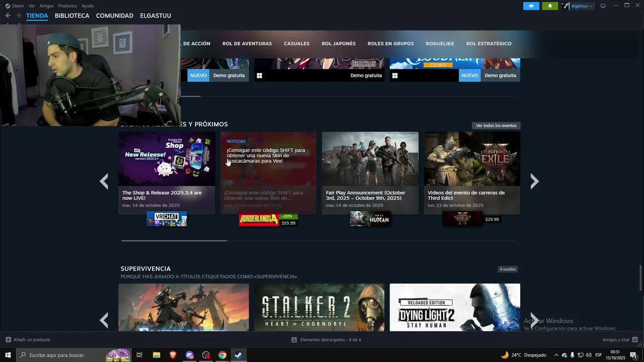Open Elementos descargados downloads status
The width and height of the screenshot is (644, 362).
[326, 340]
